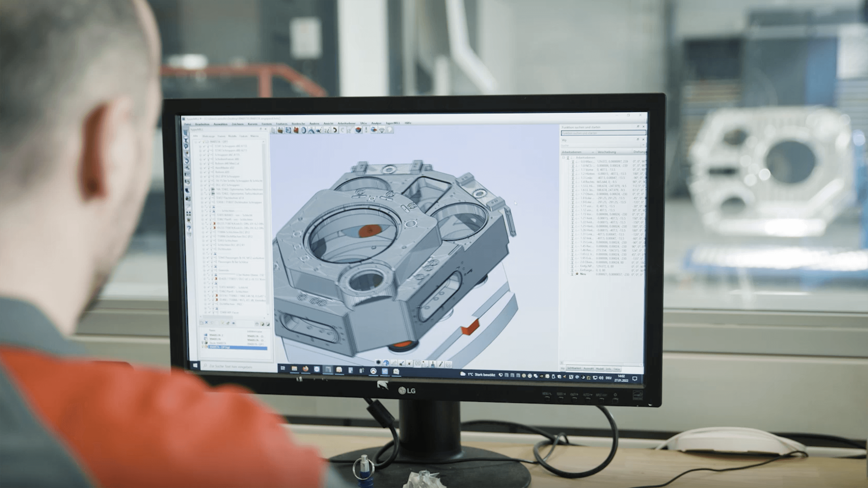Click the curved undo arrow icon in the toolbar
Viewport: 868px width, 488px height.
pyautogui.click(x=335, y=130)
